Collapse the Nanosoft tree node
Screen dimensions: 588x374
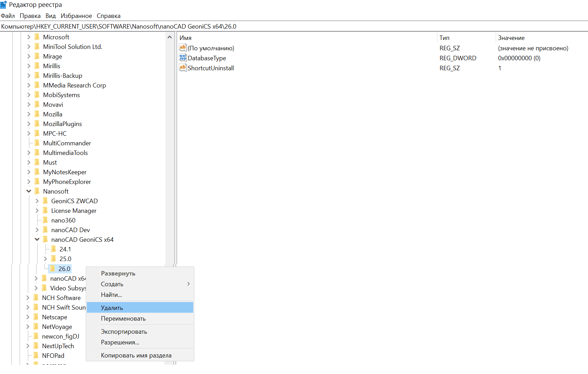point(29,191)
